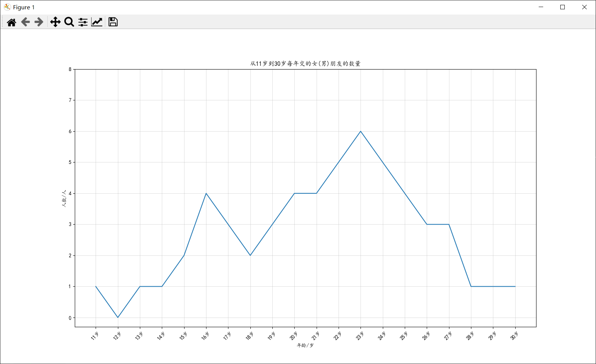
Task: Click the 15岁 tick label
Action: coord(183,336)
